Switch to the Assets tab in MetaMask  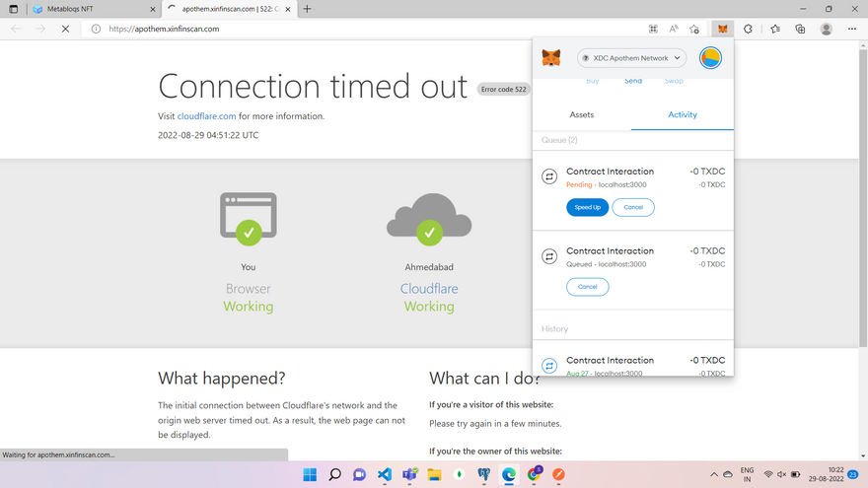coord(582,114)
